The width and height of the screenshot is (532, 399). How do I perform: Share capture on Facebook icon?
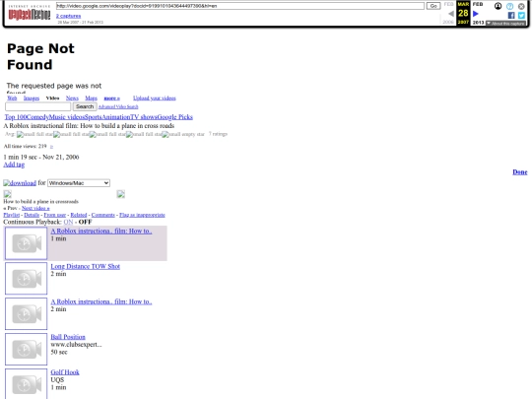pos(511,15)
